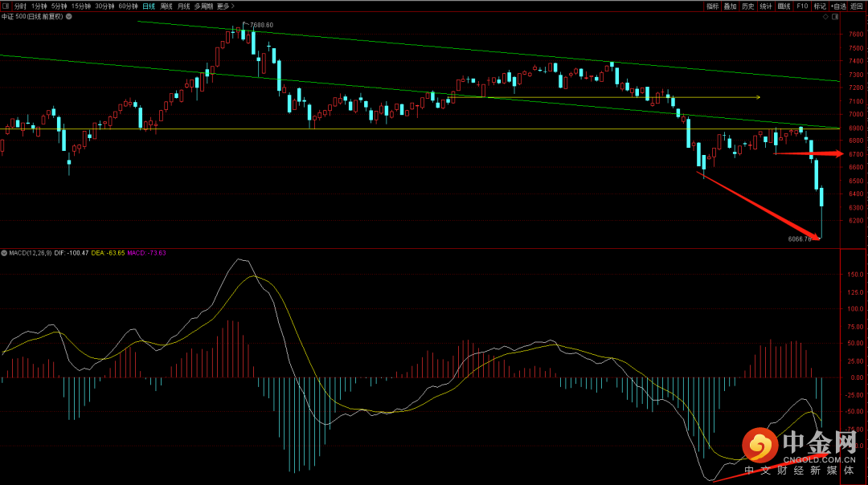Switch to 周线 weekly chart
The image size is (868, 485).
tap(166, 6)
